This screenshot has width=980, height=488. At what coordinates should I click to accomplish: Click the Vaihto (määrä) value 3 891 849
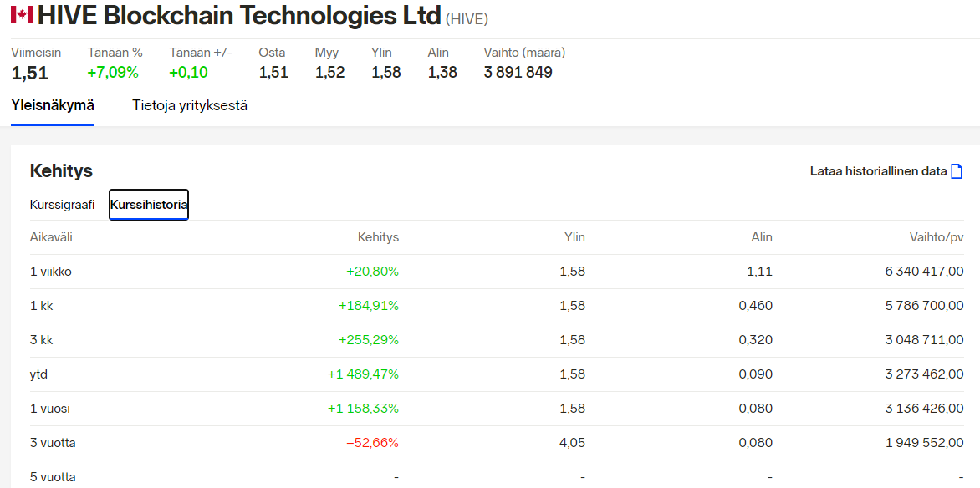click(x=518, y=73)
